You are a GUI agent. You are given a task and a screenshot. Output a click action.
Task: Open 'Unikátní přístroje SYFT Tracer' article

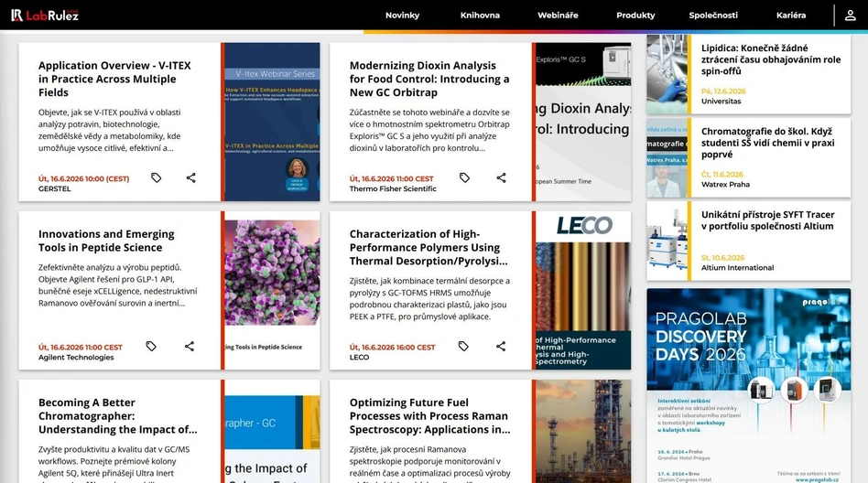pos(768,220)
